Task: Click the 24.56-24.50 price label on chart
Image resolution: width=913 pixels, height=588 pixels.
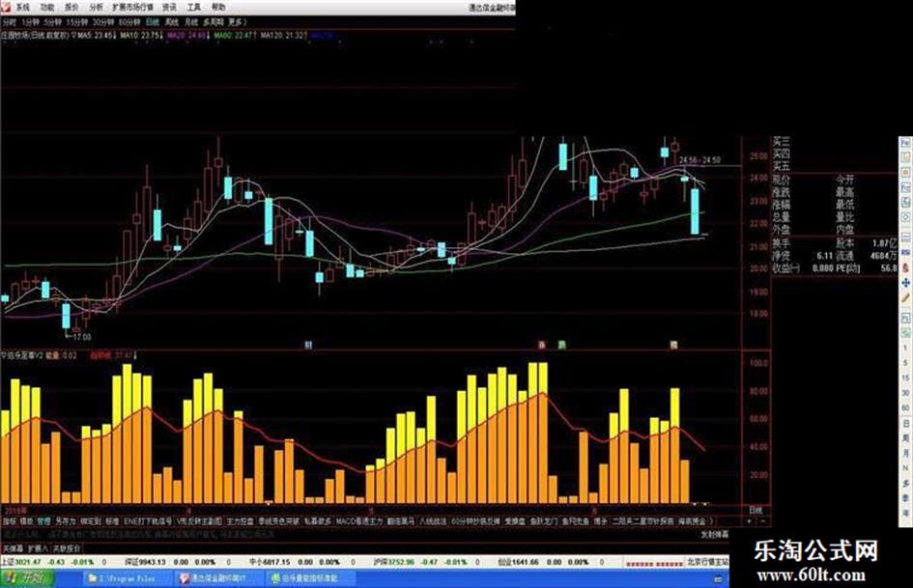Action: point(699,159)
